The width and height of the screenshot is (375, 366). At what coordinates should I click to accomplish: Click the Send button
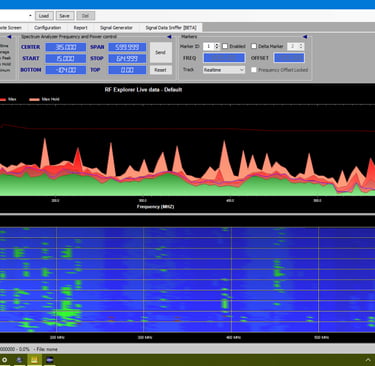pyautogui.click(x=160, y=52)
